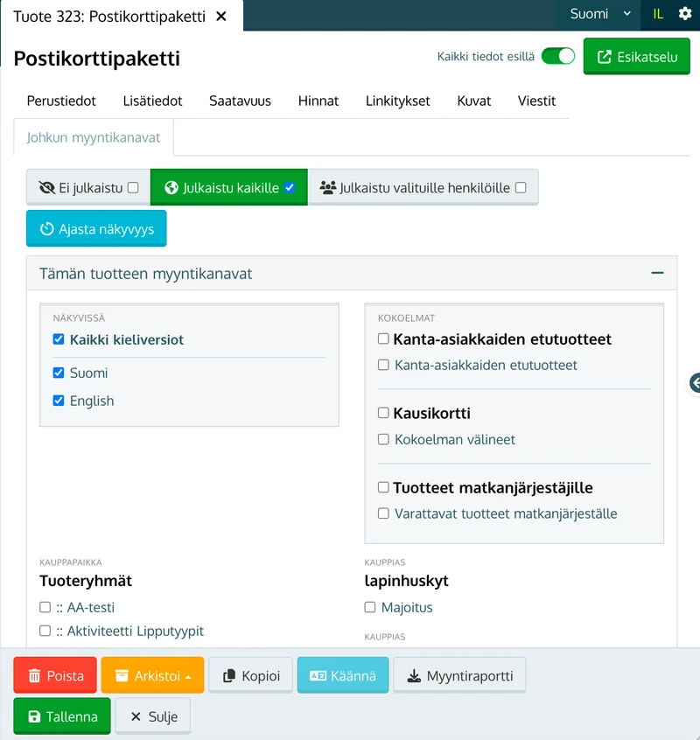Click the Ajasta näkyvyys button
The image size is (700, 740).
click(x=96, y=229)
